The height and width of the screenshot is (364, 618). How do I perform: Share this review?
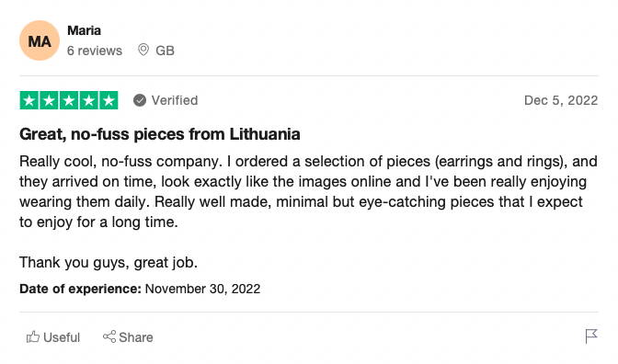coord(128,337)
